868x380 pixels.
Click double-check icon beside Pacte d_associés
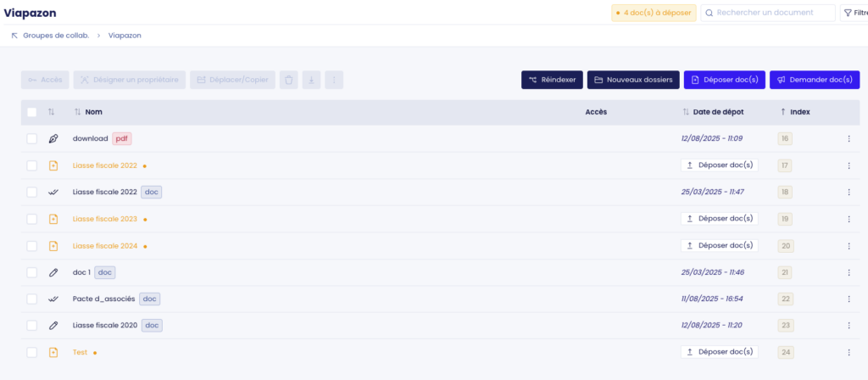click(53, 299)
